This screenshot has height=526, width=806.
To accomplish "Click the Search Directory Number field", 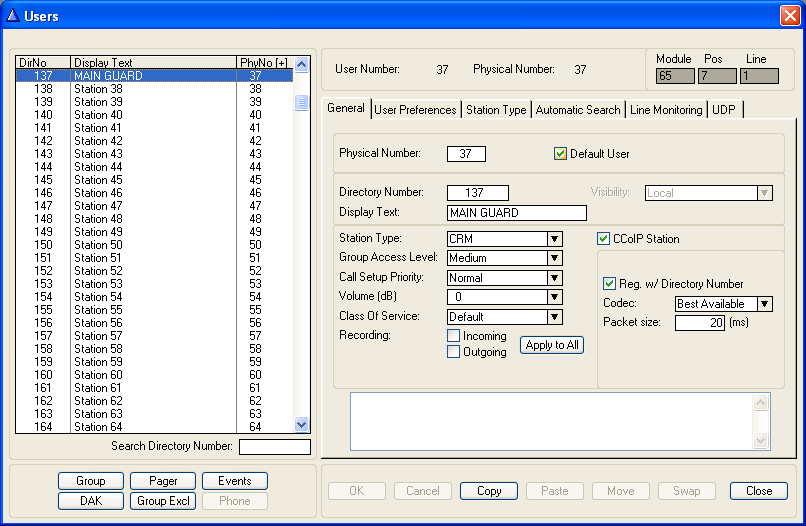I will pos(274,447).
